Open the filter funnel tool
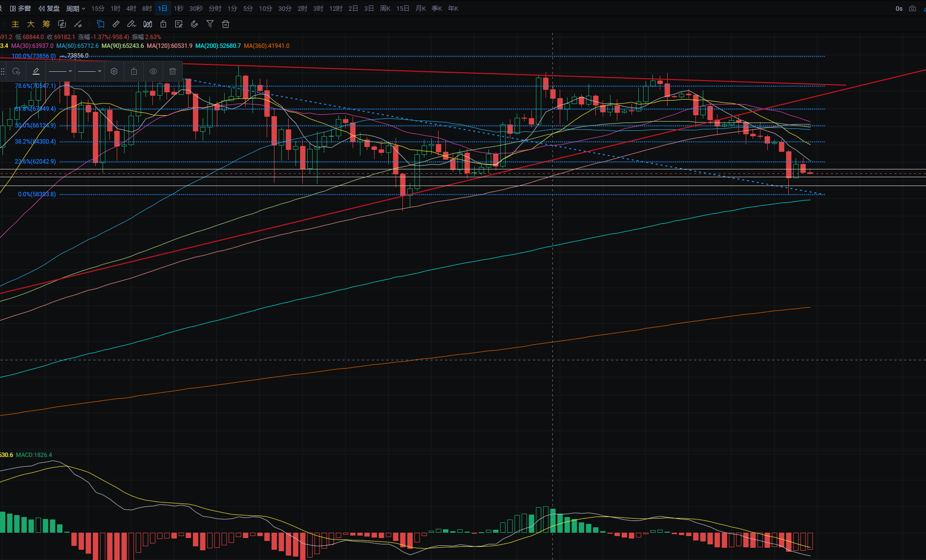926x560 pixels. (210, 24)
